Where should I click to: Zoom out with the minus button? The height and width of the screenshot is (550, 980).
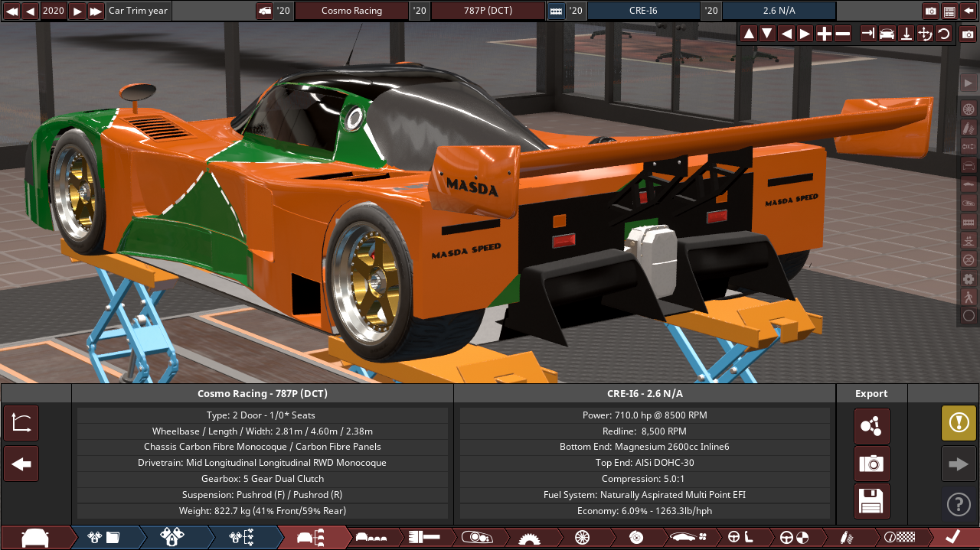click(842, 34)
